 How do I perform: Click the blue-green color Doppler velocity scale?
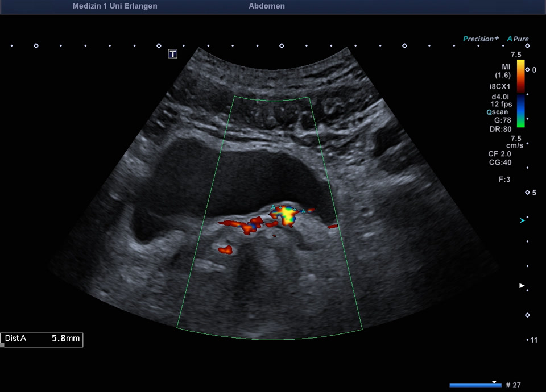tap(520, 112)
